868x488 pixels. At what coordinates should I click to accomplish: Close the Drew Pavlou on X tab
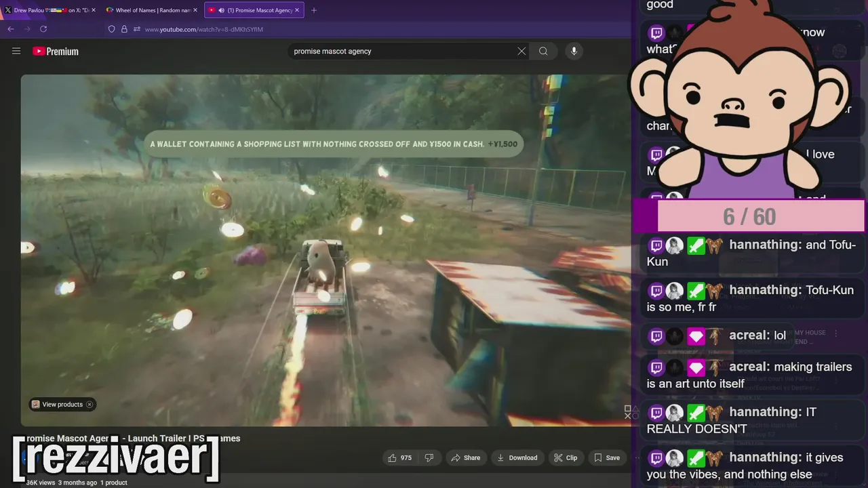click(93, 10)
